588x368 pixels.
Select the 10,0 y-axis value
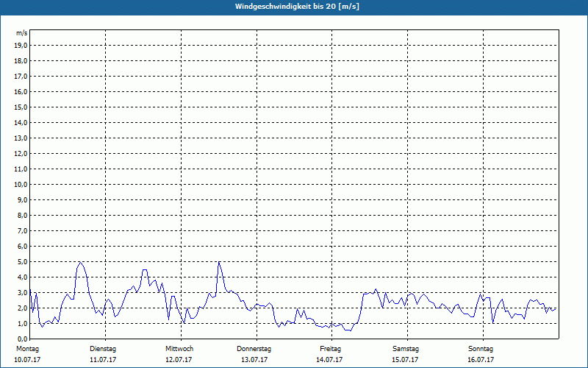[x=21, y=185]
